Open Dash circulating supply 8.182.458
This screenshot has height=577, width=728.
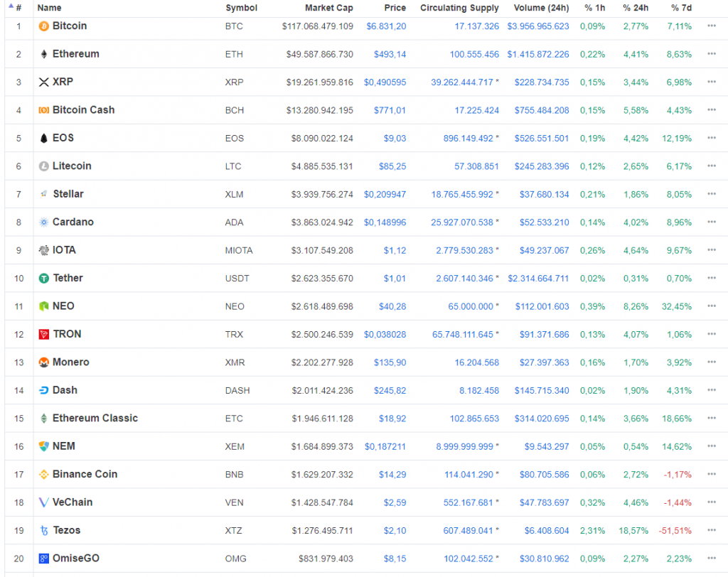(479, 390)
